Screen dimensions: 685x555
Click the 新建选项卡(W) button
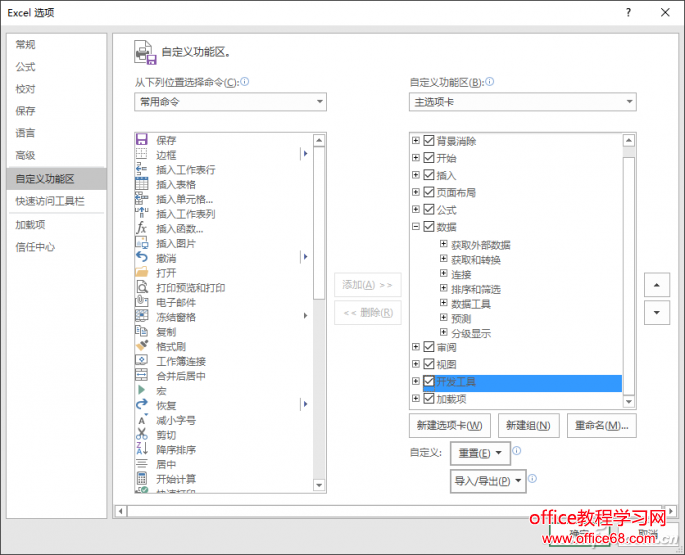[450, 425]
